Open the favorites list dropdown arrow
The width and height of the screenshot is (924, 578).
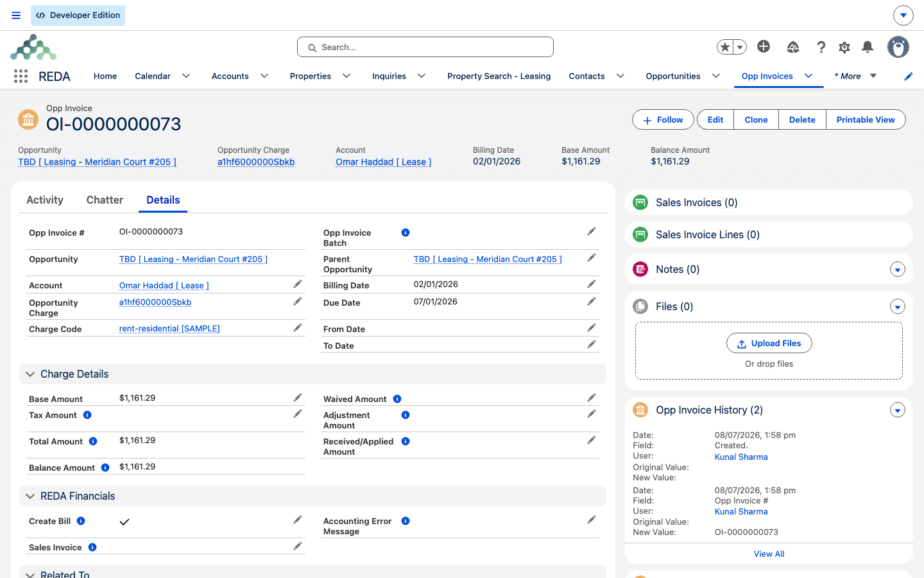(740, 47)
